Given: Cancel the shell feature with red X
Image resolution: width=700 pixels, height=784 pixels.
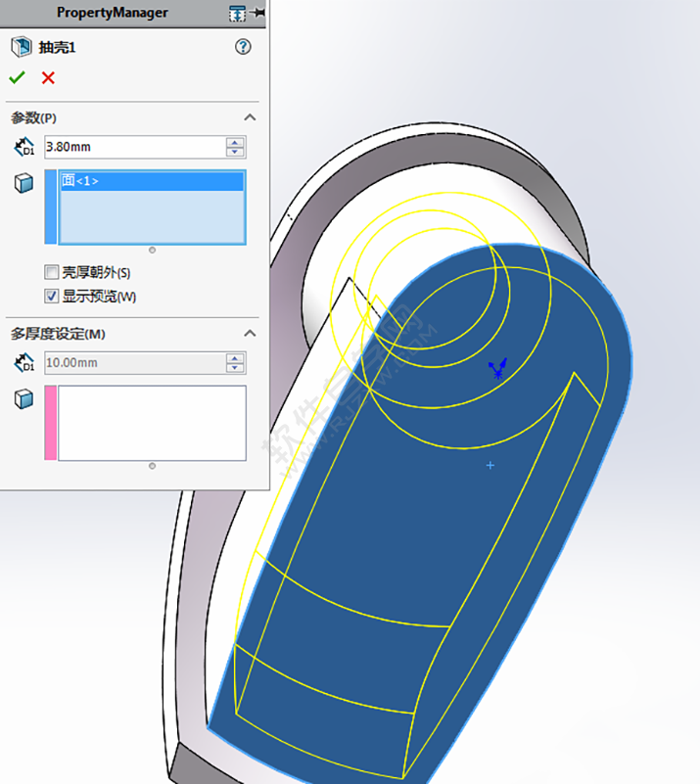Looking at the screenshot, I should 48,77.
